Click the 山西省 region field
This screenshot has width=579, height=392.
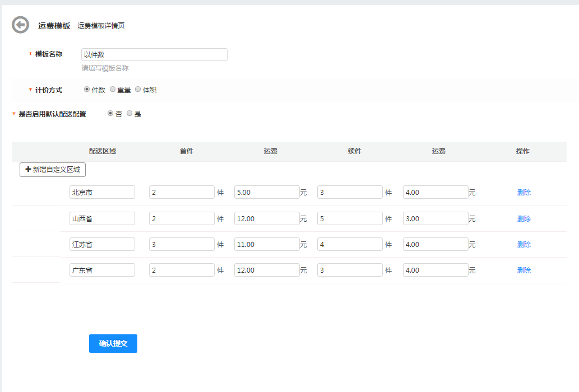(102, 218)
